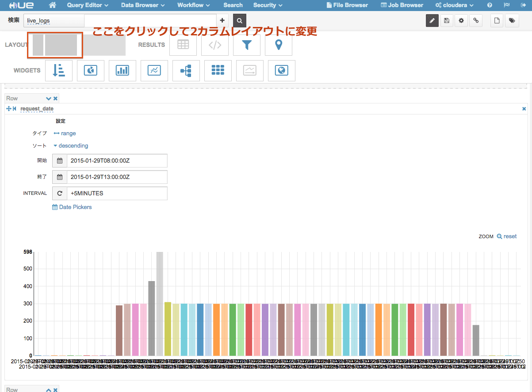The height and width of the screenshot is (392, 532).
Task: Pick the gradient map globe widget
Action: click(282, 70)
